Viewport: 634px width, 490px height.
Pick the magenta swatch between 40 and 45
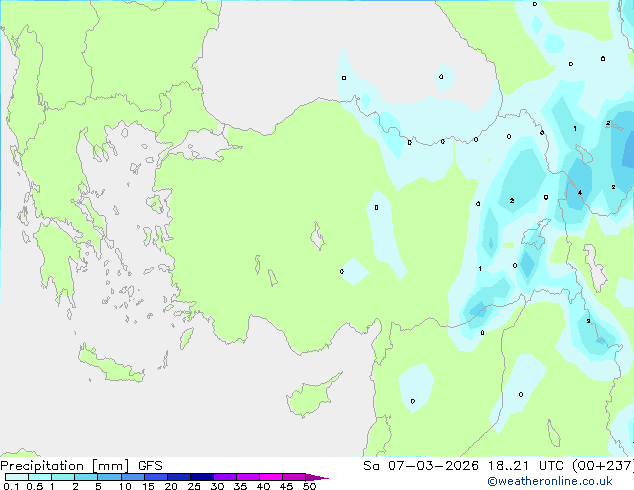(271, 477)
